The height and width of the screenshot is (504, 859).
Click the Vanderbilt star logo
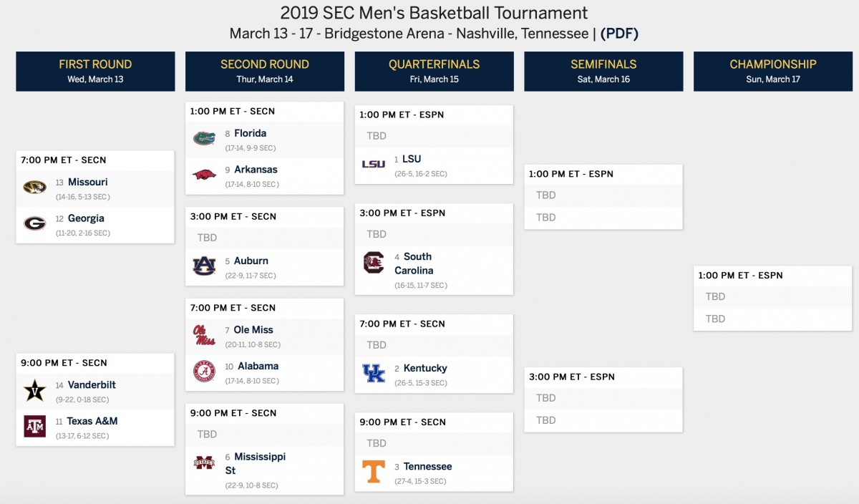point(34,390)
